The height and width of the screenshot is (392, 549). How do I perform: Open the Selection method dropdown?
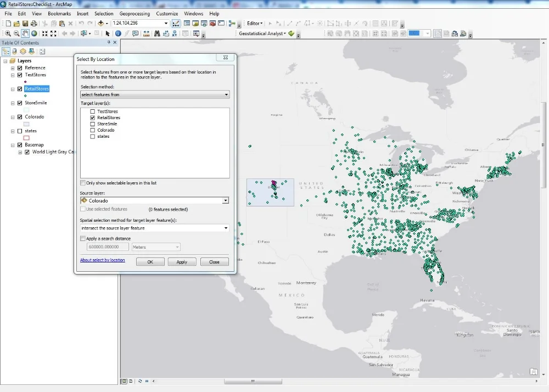coord(155,94)
